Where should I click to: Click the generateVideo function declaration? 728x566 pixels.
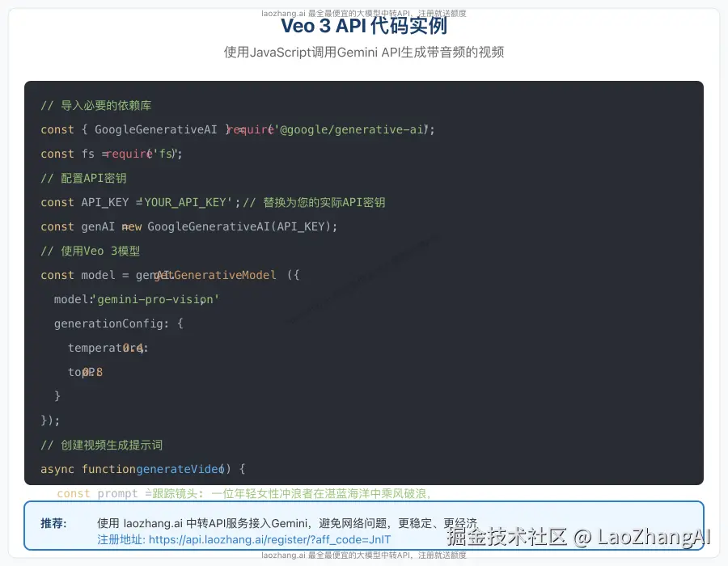(x=146, y=469)
